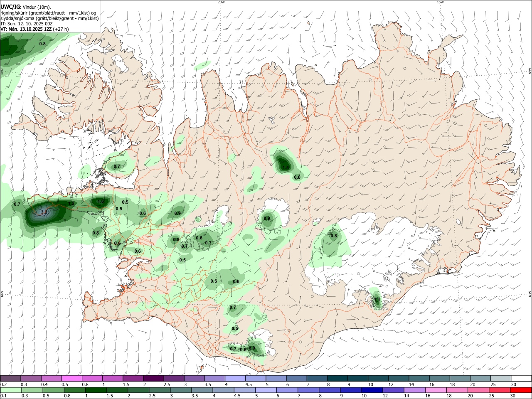
Task: Pick the medium green 0.5–0.8 rain swatch
Action: click(x=53, y=390)
